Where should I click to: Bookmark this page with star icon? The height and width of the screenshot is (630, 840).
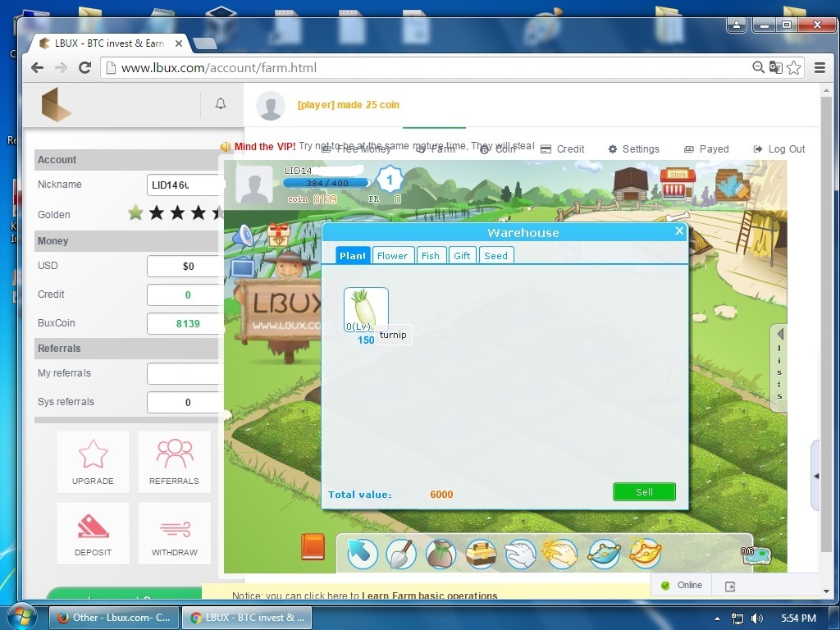(x=794, y=67)
